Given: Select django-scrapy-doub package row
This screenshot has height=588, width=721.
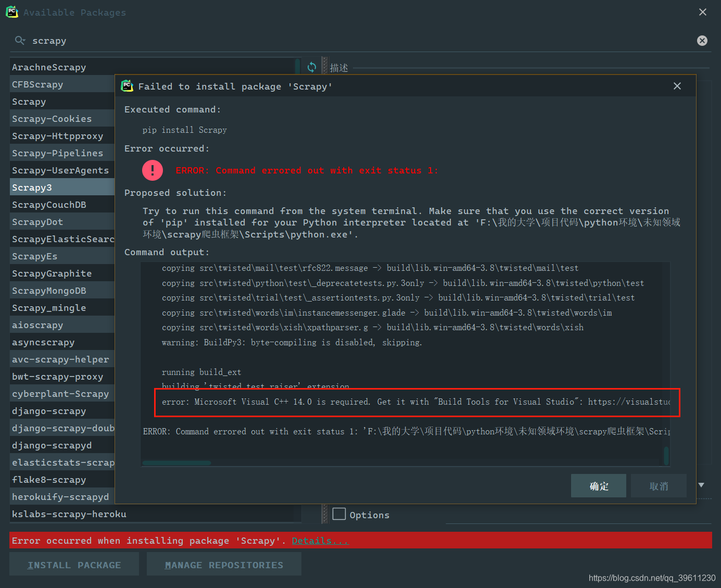Looking at the screenshot, I should coord(62,428).
